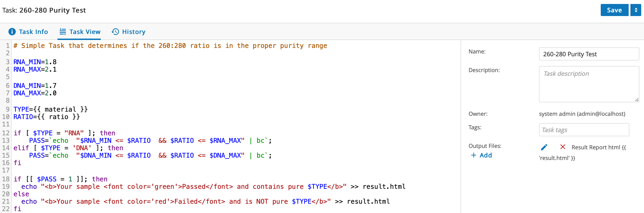Click line number 11 in the gutter
The image size is (644, 213).
pos(6,124)
